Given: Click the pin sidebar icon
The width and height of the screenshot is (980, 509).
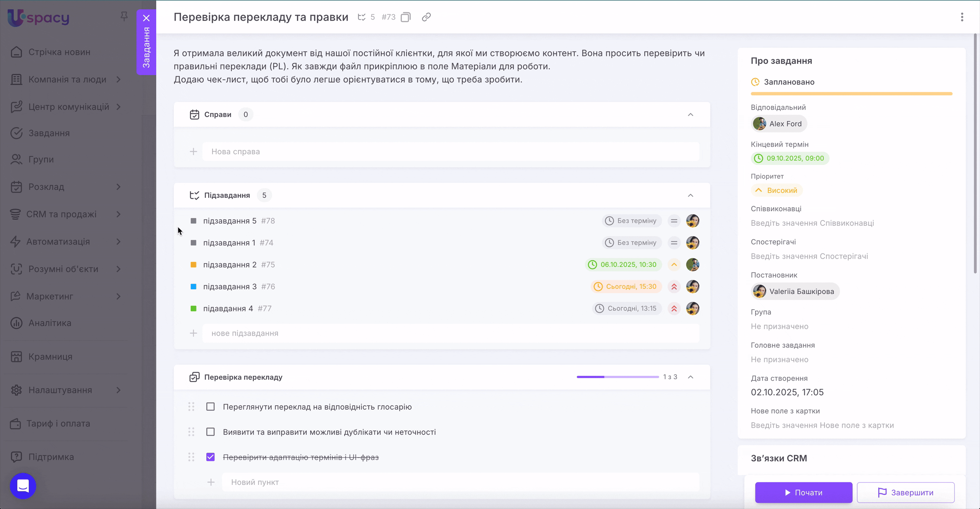Looking at the screenshot, I should pyautogui.click(x=124, y=16).
